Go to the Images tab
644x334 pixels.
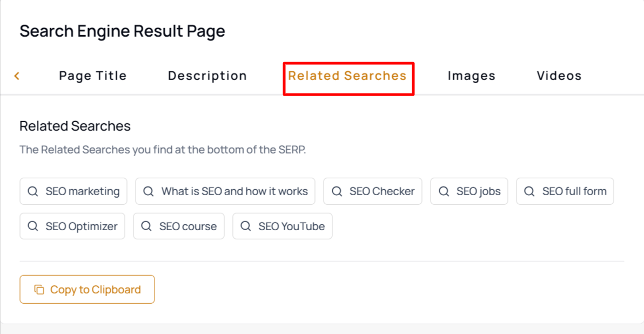pos(472,76)
